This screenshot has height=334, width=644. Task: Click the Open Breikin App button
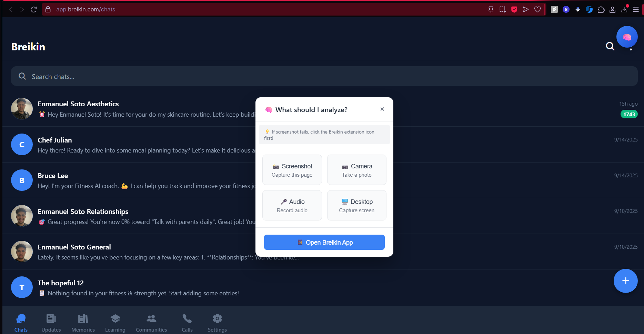(x=324, y=242)
